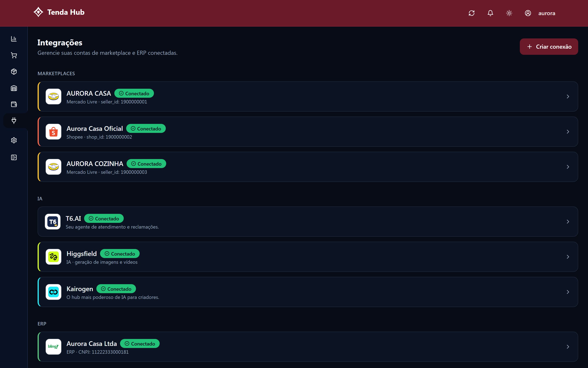The height and width of the screenshot is (368, 588).
Task: Open the notifications bell
Action: click(490, 13)
